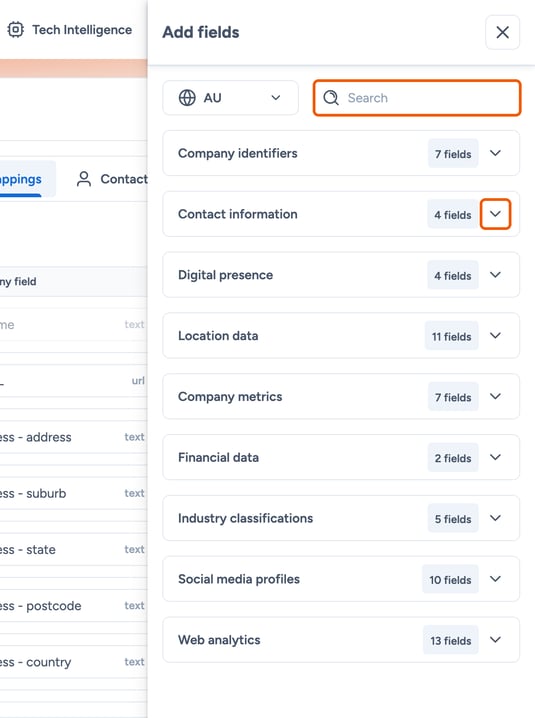Viewport: 535px width, 718px height.
Task: Click the Contact information label
Action: point(237,214)
